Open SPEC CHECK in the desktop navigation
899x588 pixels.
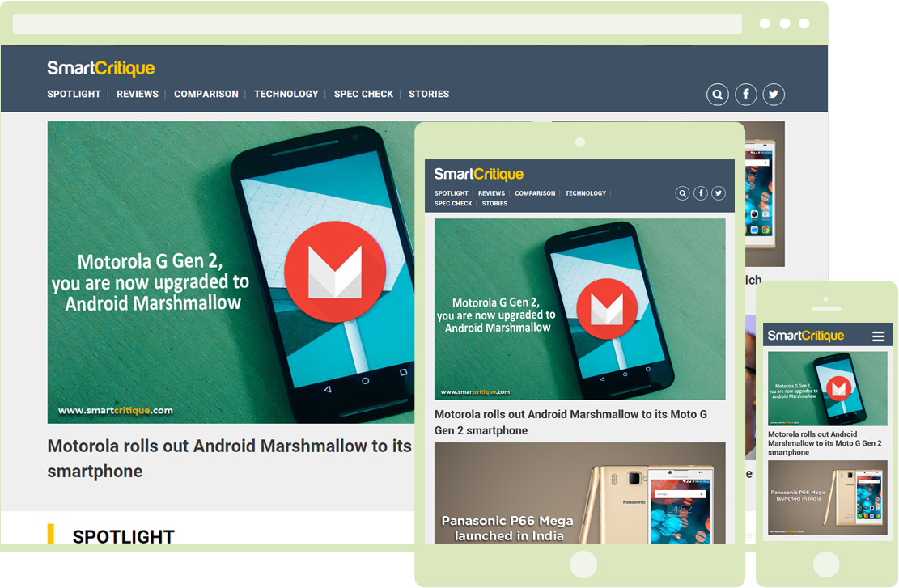tap(363, 95)
